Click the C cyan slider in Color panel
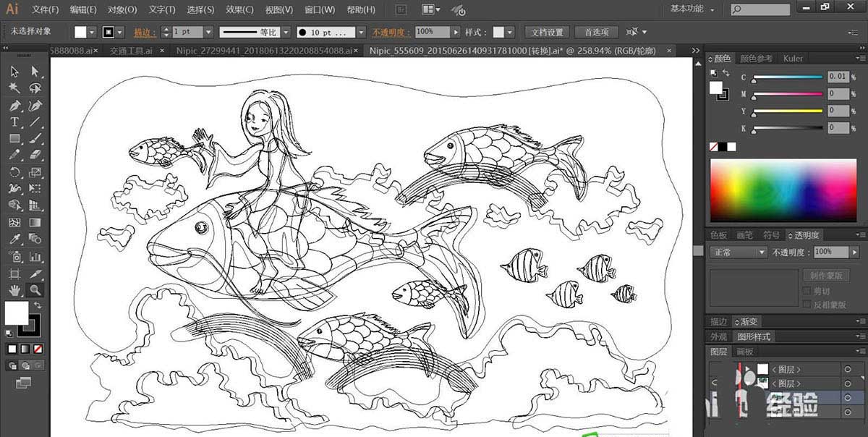The height and width of the screenshot is (437, 868). [x=788, y=77]
